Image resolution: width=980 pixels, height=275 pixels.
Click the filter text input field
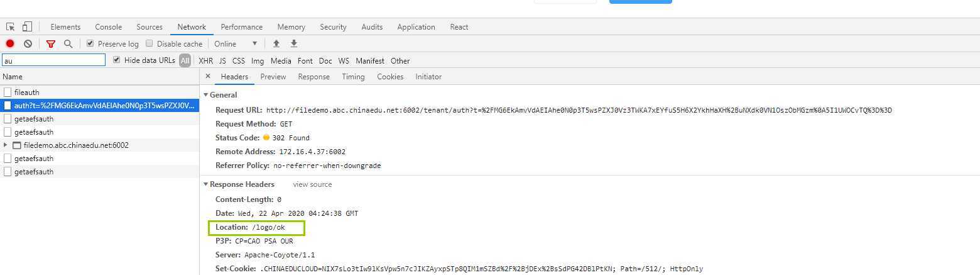tap(53, 60)
